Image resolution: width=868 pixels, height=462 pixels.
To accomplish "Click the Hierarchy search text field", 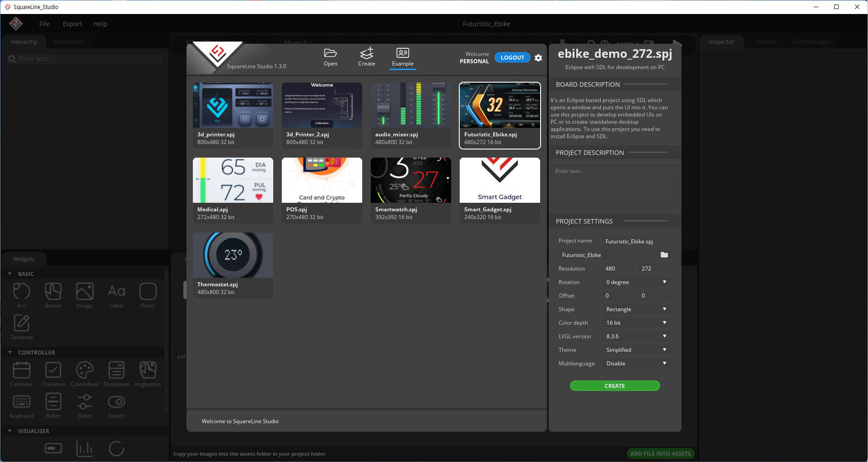I will [x=86, y=59].
